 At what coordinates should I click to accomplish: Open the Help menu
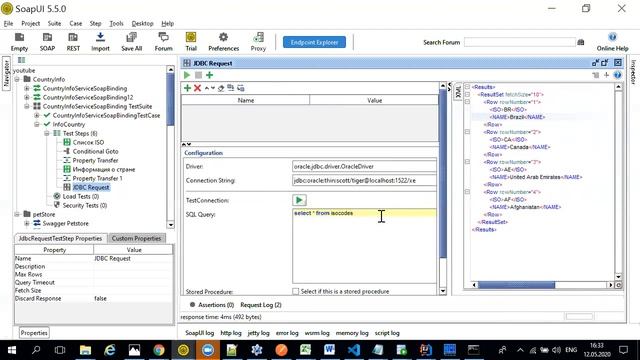167,23
